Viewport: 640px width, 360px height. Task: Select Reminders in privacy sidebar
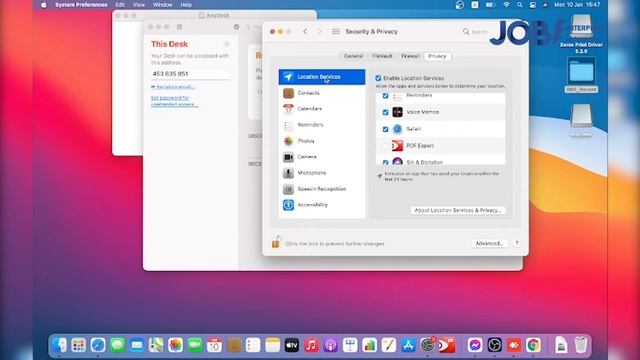(322, 125)
